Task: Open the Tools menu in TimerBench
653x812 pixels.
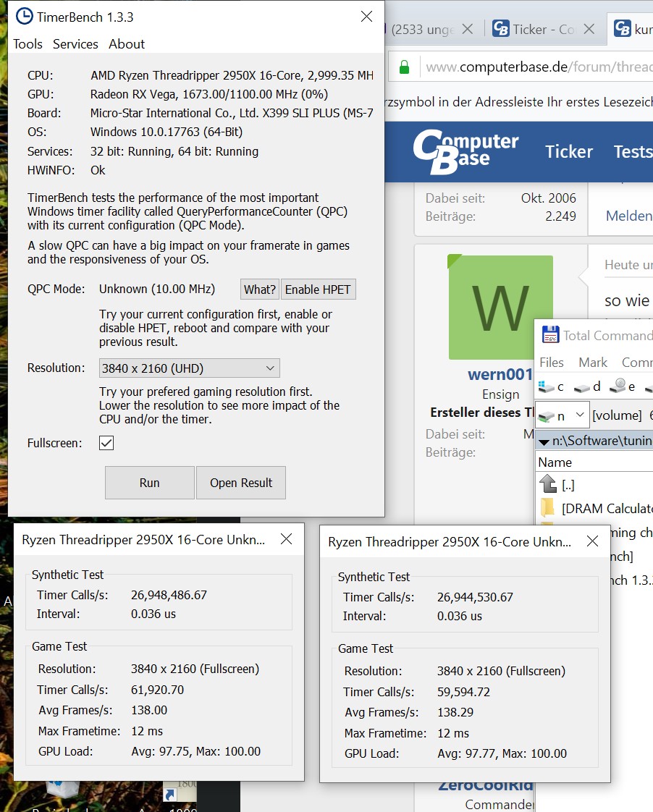Action: pyautogui.click(x=28, y=44)
